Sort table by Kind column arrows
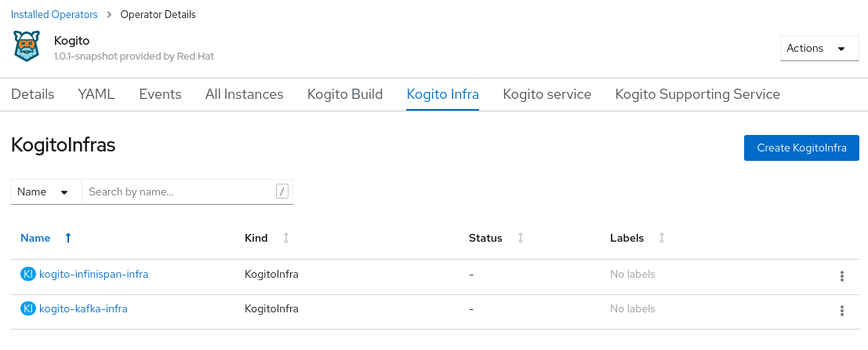The width and height of the screenshot is (868, 350). (286, 238)
